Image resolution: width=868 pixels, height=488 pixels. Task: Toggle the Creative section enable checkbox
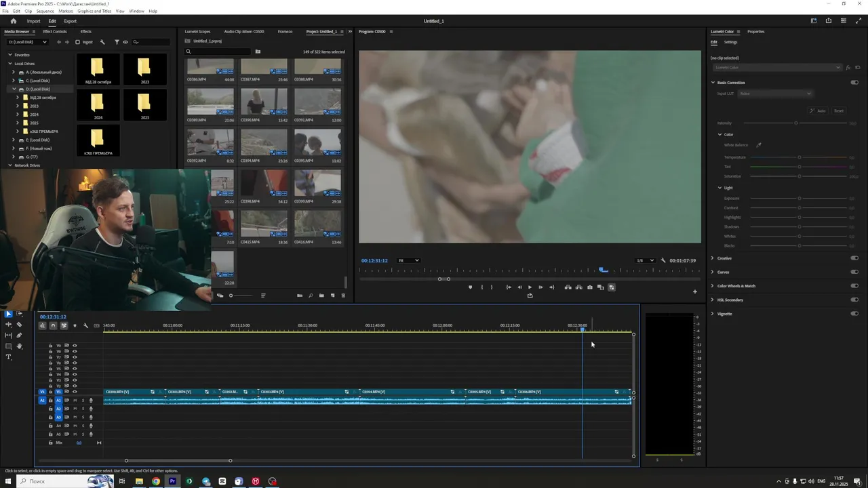click(854, 258)
